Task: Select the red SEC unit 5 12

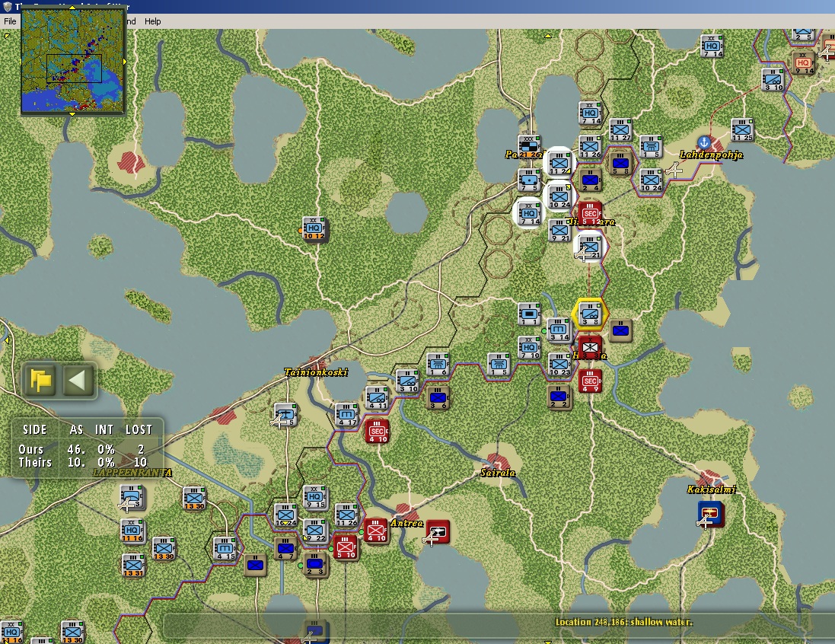Action: [x=590, y=214]
